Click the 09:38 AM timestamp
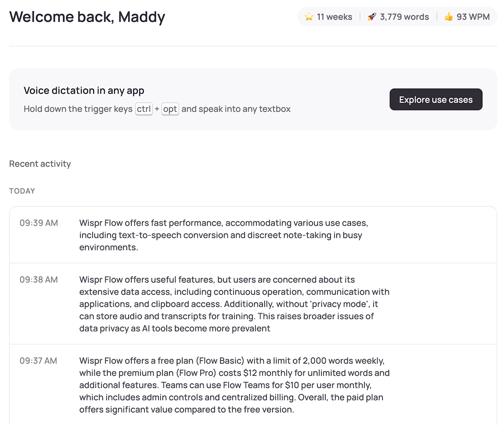This screenshot has height=425, width=504. click(x=39, y=280)
